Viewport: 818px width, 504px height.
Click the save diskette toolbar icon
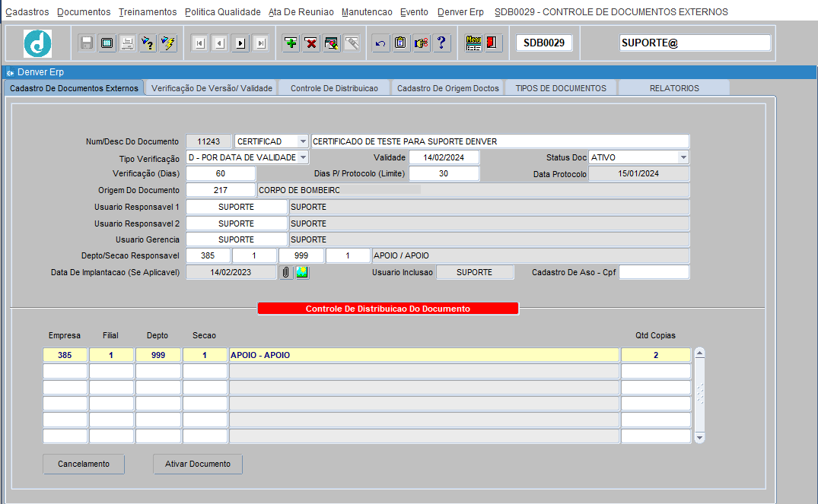tap(87, 43)
